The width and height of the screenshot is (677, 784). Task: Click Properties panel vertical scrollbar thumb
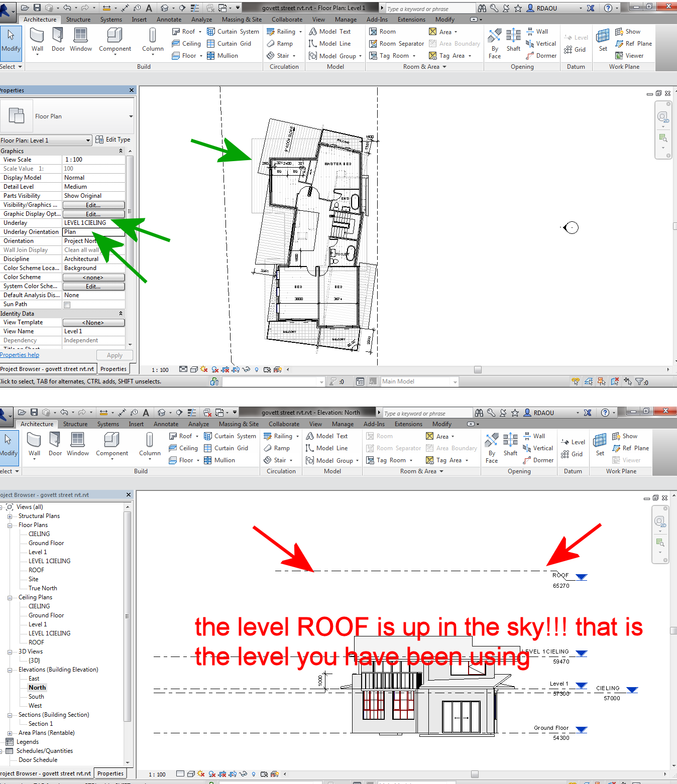pyautogui.click(x=129, y=211)
